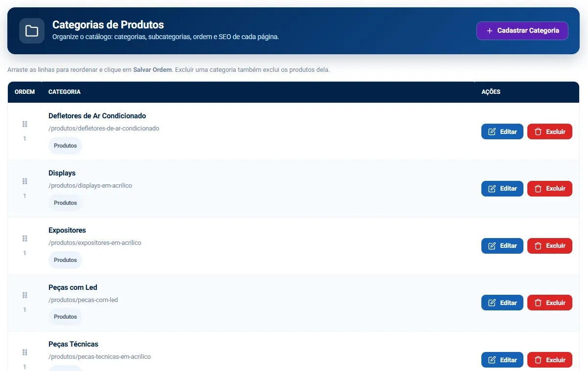588x371 pixels.
Task: Edit the Displays category
Action: (502, 189)
